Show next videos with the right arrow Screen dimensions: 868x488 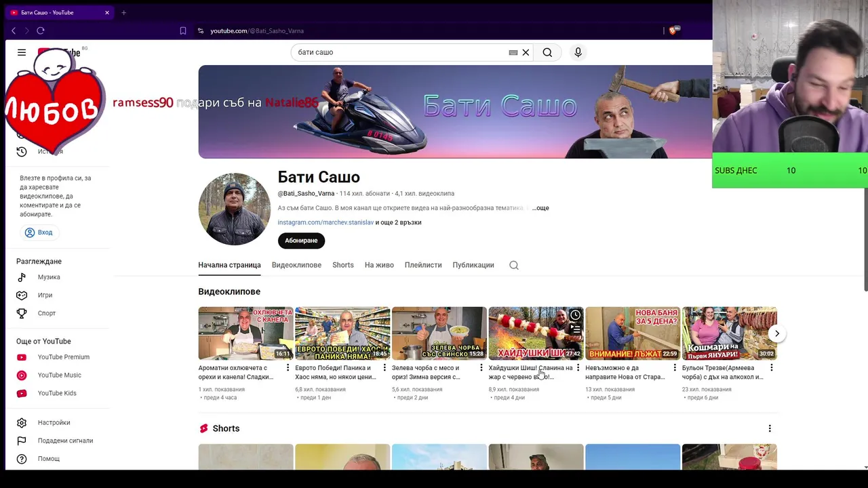pyautogui.click(x=777, y=333)
